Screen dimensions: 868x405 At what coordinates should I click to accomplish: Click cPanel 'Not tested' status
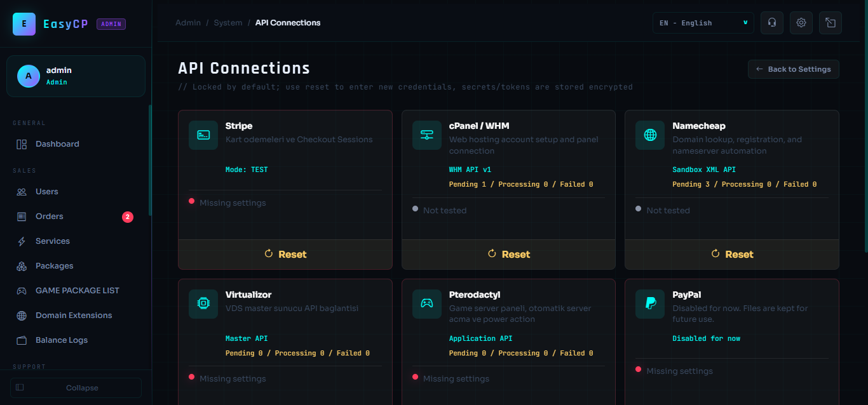[x=445, y=211]
